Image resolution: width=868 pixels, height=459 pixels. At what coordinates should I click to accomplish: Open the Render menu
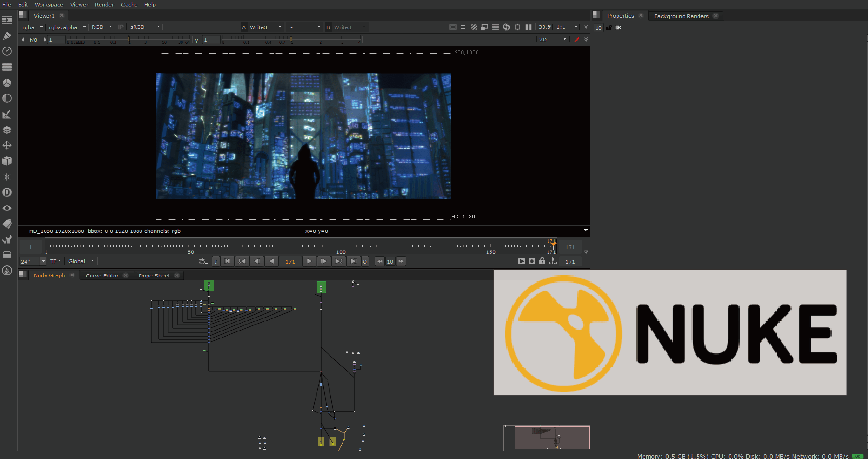104,4
